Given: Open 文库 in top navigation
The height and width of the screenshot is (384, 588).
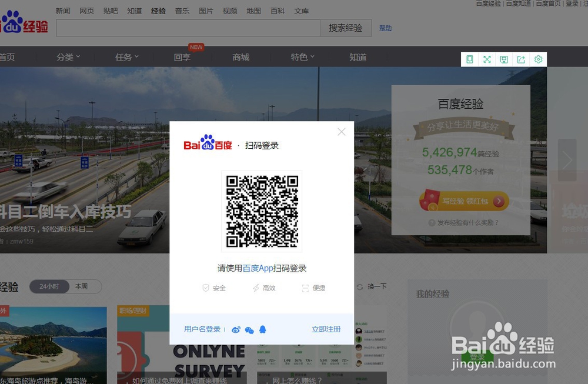Looking at the screenshot, I should pyautogui.click(x=302, y=11).
